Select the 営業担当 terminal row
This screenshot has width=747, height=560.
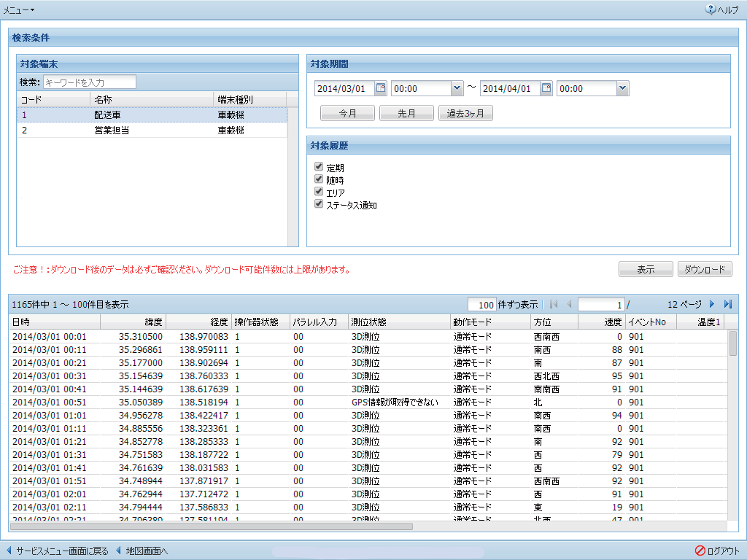[152, 130]
